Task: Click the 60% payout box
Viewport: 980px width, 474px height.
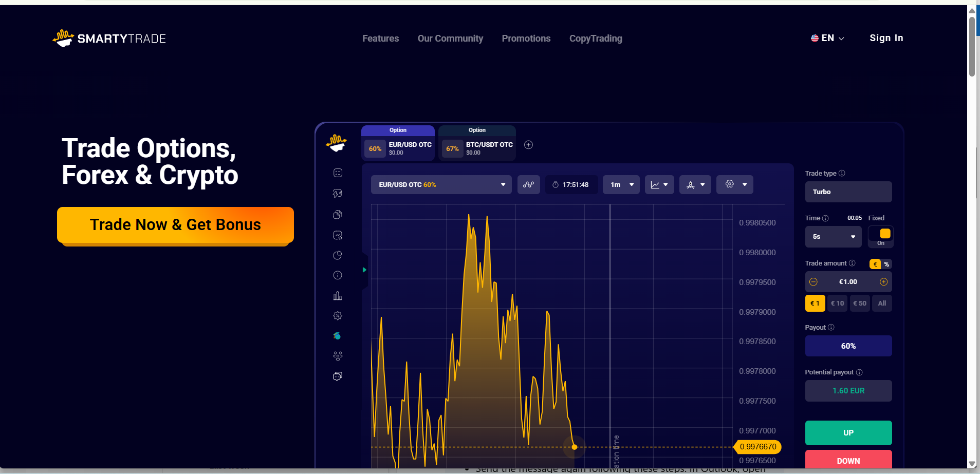Action: point(848,346)
